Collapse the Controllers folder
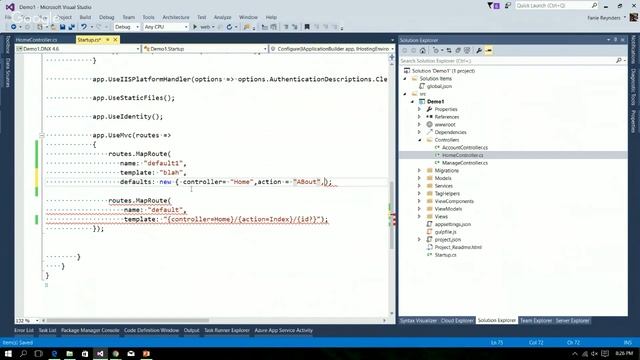 [419, 140]
